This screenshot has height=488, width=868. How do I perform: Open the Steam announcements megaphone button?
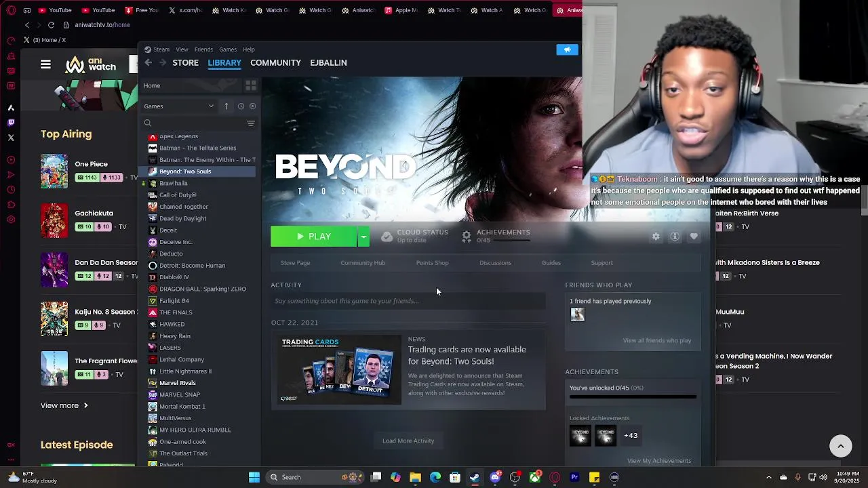[x=567, y=49]
